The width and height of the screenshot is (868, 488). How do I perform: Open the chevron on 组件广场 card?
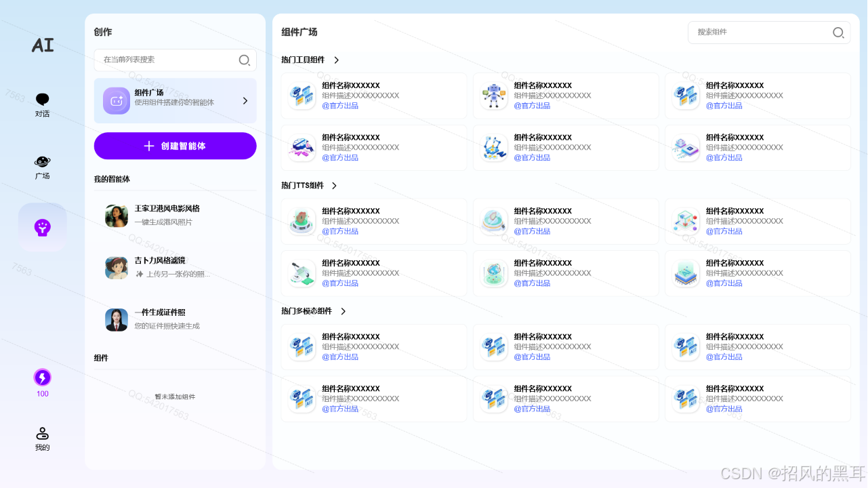click(245, 101)
